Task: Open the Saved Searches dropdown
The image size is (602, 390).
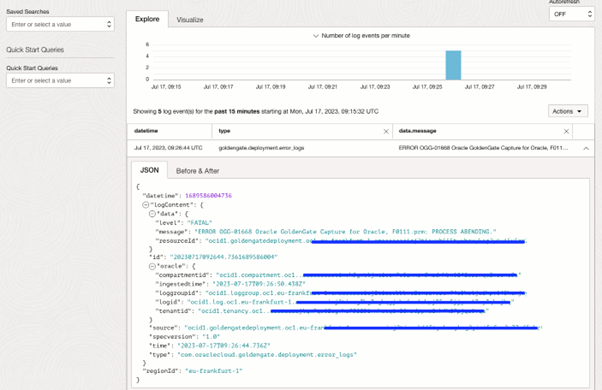Action: pos(60,24)
